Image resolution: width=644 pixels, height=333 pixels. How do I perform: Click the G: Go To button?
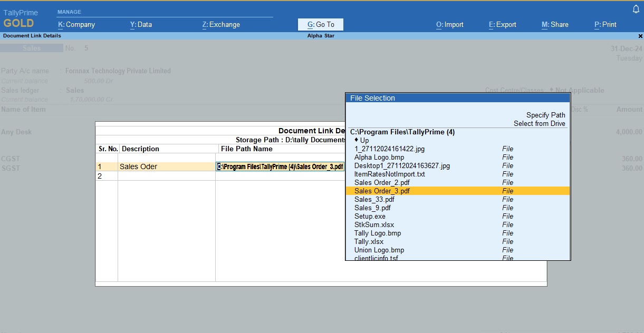(x=321, y=25)
